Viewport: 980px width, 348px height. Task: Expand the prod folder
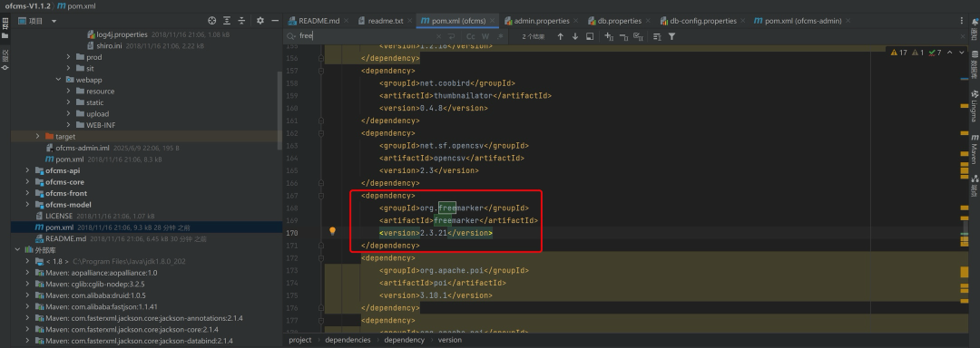point(69,57)
